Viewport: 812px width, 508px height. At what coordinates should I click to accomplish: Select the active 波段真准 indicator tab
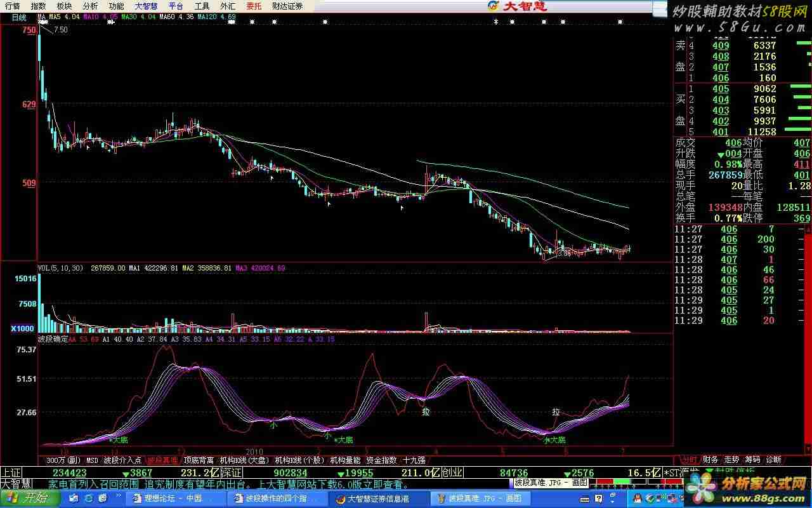[162, 460]
